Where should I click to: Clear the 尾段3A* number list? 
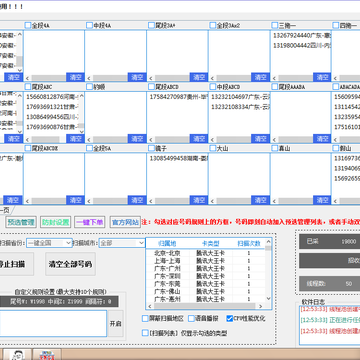coord(199,77)
